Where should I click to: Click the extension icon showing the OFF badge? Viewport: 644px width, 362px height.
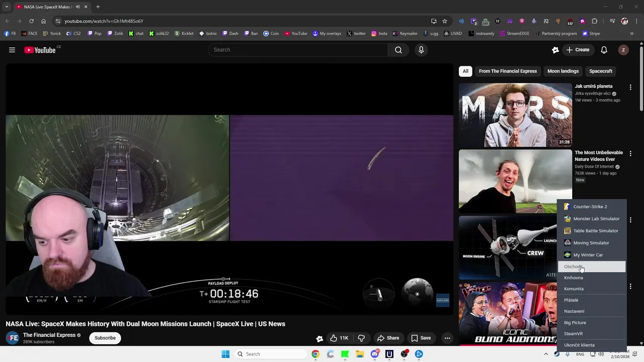pyautogui.click(x=486, y=21)
